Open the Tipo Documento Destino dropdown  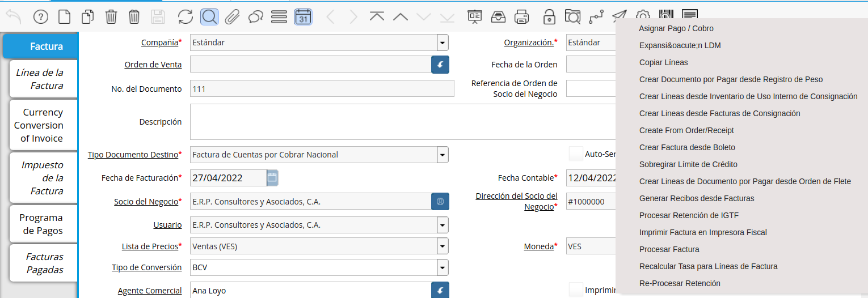click(x=442, y=155)
